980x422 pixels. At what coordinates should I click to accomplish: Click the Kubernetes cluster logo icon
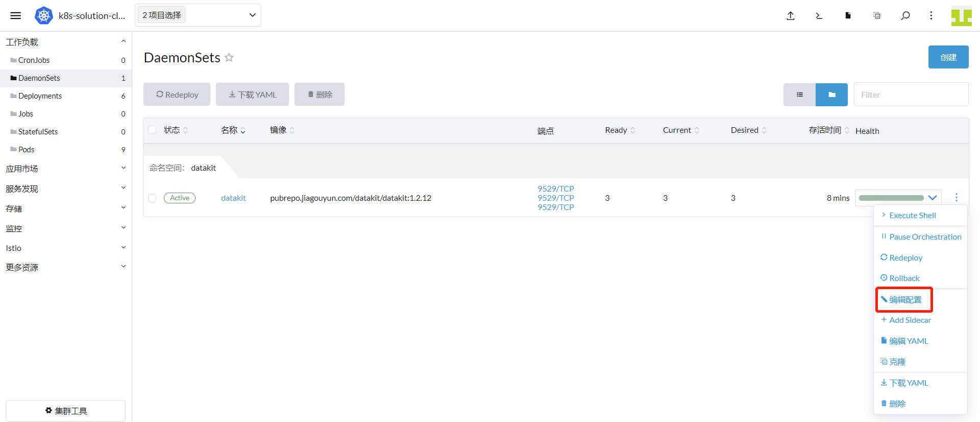(x=44, y=15)
